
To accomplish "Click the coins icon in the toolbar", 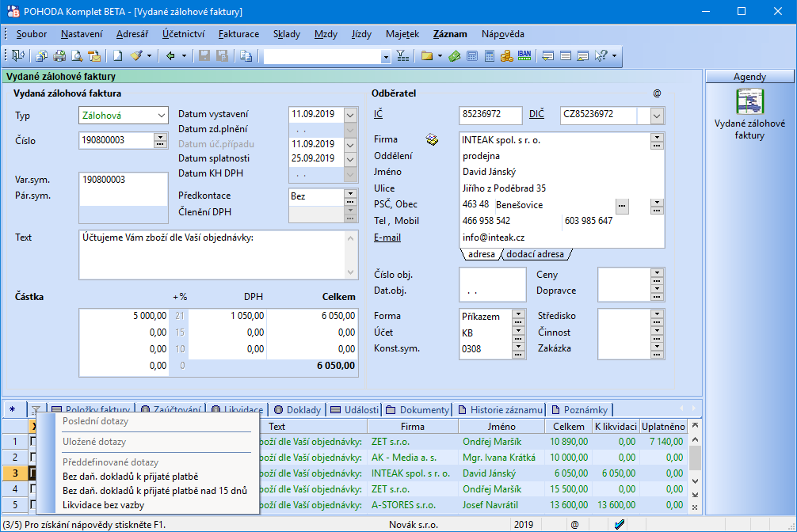I will [x=506, y=56].
